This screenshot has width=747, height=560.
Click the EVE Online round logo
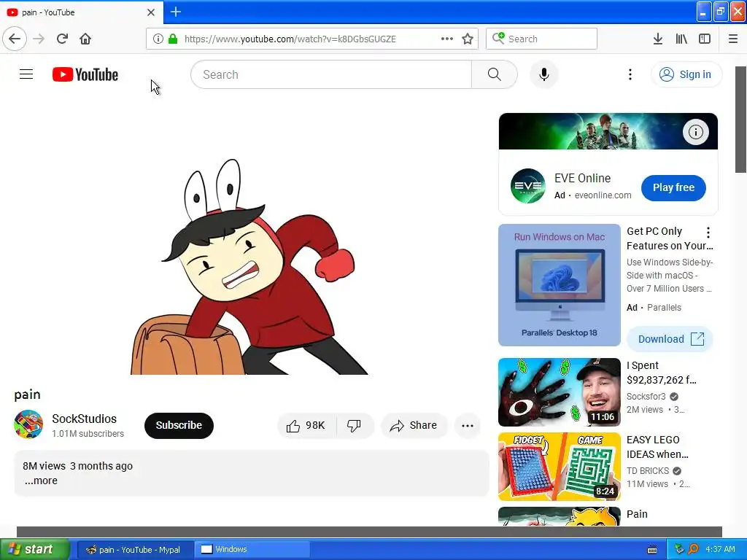[527, 186]
